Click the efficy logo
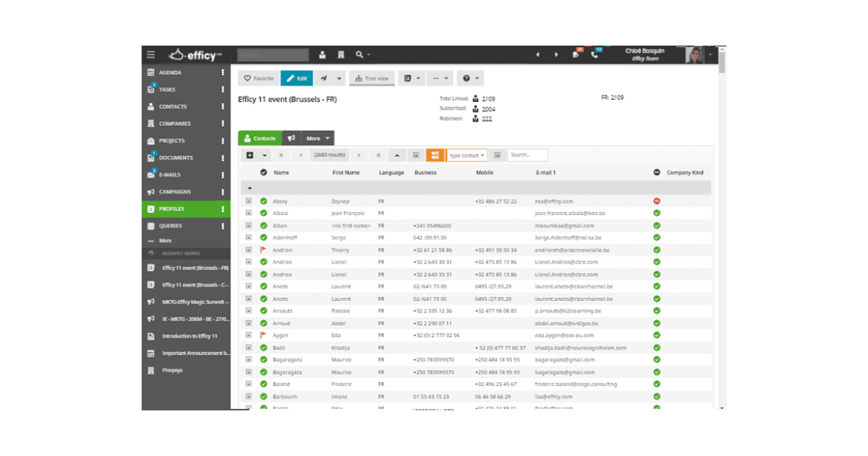 click(x=195, y=54)
